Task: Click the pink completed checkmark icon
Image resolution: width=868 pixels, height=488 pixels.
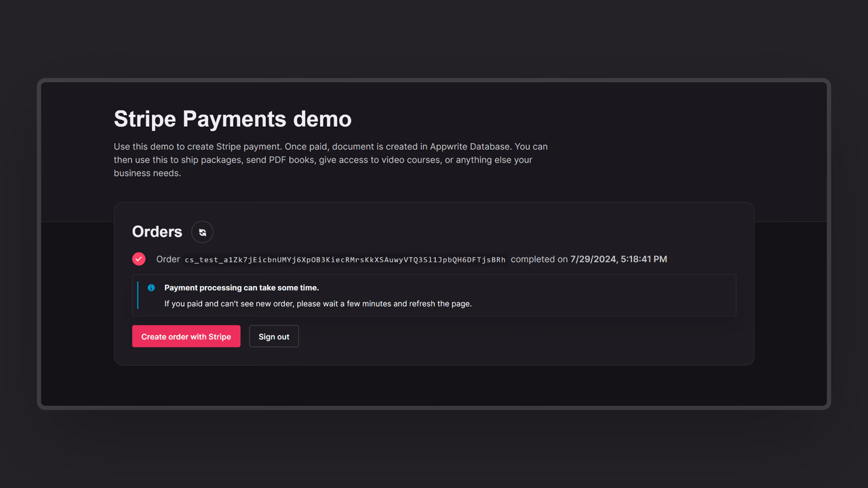Action: tap(139, 259)
